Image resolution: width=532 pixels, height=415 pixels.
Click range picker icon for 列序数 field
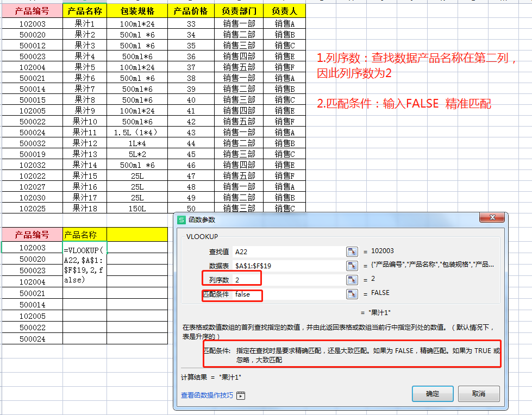pos(352,280)
